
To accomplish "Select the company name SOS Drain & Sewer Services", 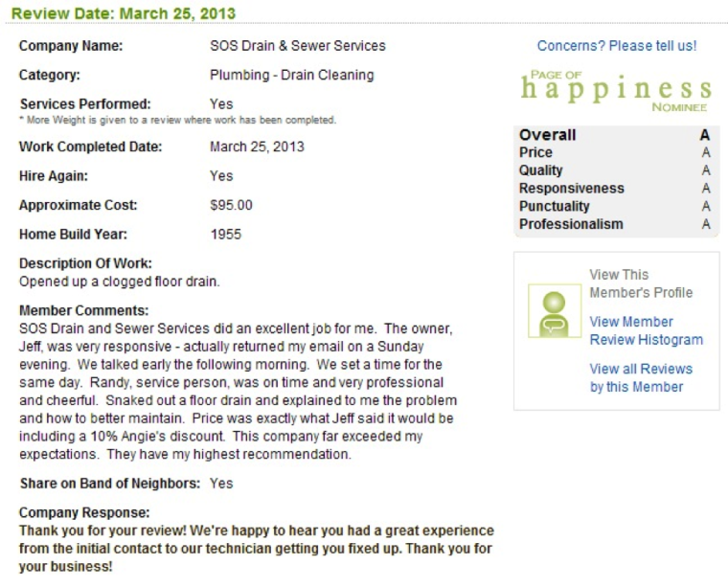I will 298,45.
